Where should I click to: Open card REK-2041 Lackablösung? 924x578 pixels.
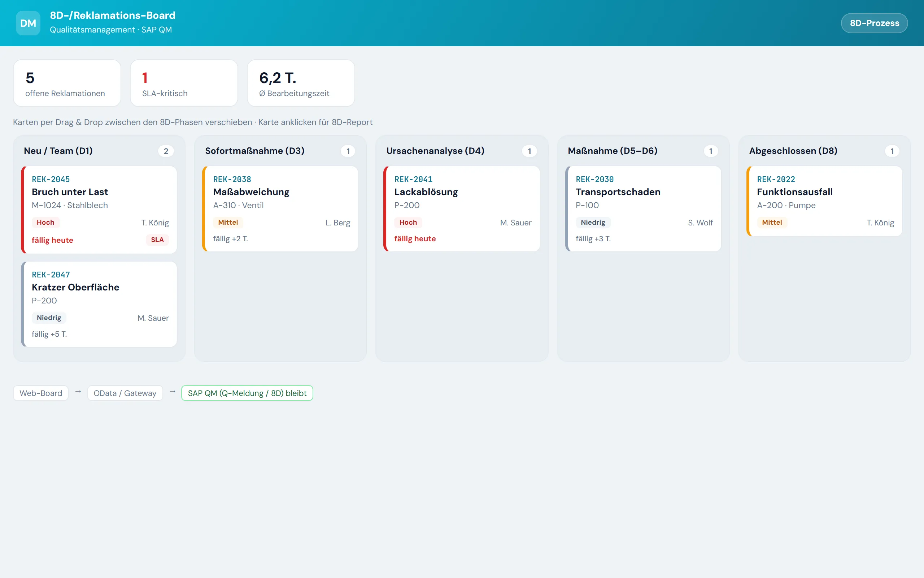click(x=462, y=209)
